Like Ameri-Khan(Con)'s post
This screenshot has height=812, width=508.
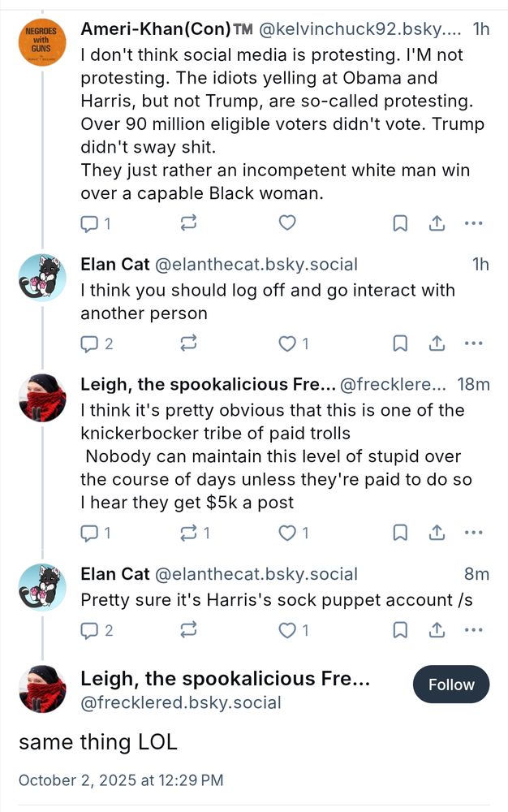(287, 223)
